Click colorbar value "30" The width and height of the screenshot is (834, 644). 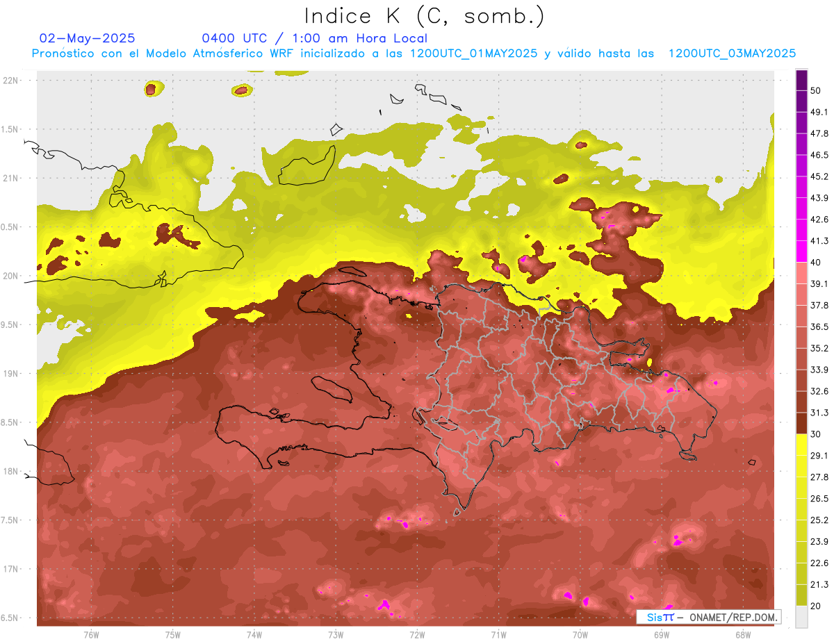pyautogui.click(x=817, y=434)
